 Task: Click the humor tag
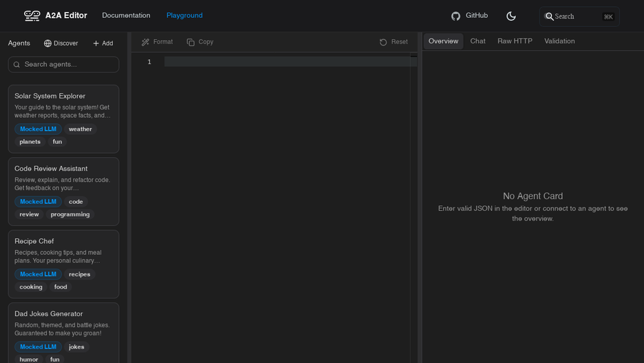(x=29, y=359)
